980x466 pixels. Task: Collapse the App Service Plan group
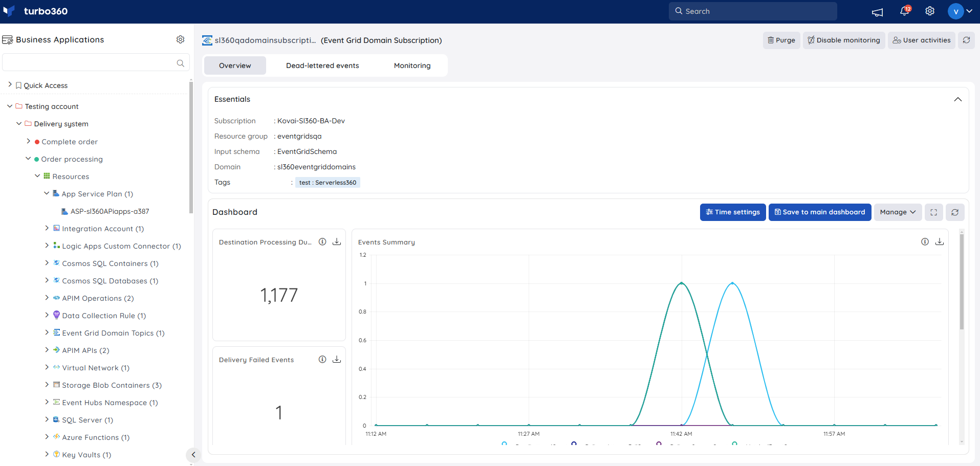click(47, 193)
